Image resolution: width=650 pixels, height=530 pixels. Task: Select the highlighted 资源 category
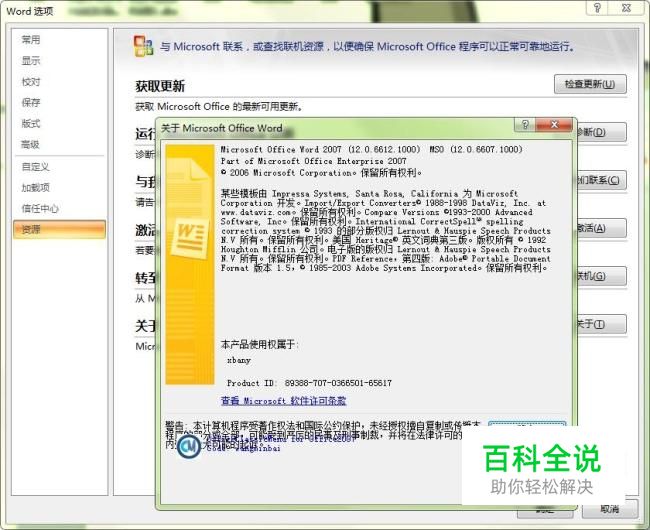tap(59, 229)
